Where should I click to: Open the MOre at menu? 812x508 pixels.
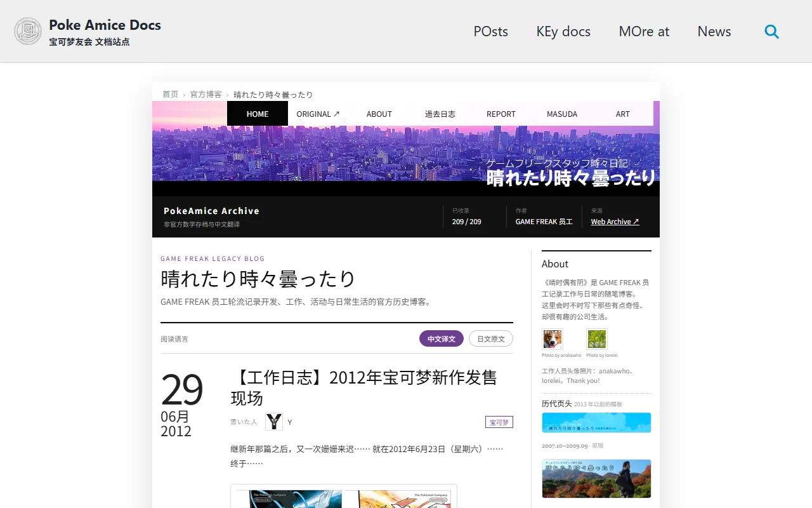coord(644,31)
